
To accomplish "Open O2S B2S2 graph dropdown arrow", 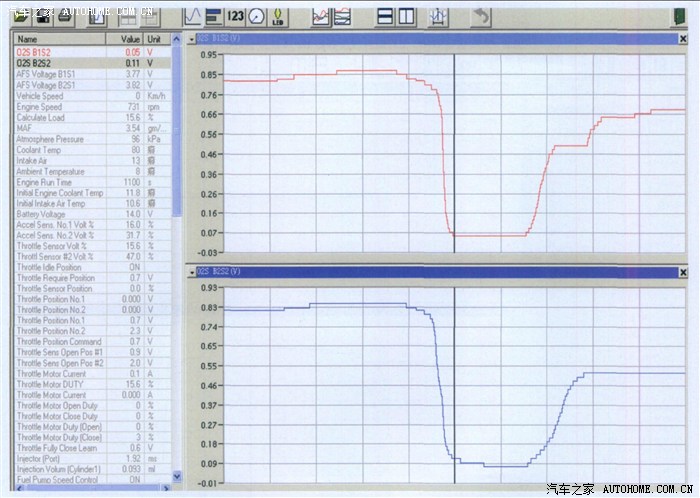I will [193, 272].
